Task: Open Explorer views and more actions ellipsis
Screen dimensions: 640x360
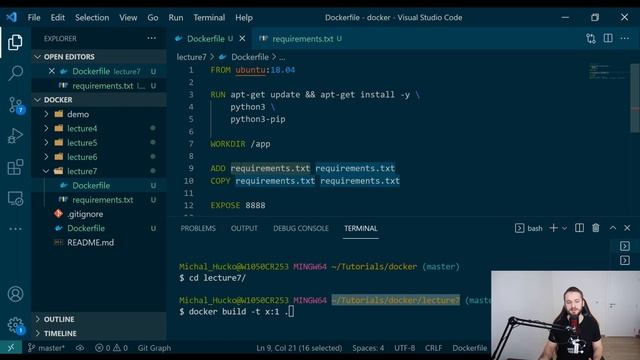Action: 151,38
